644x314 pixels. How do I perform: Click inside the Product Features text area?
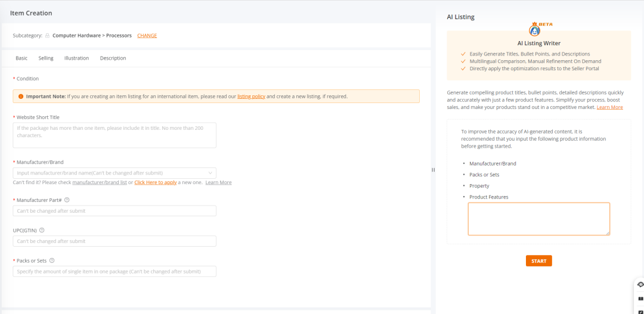[538, 219]
